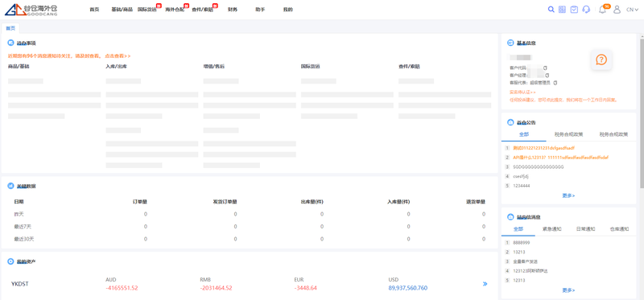This screenshot has width=644, height=300.
Task: Switch to the 紧急通知 tab
Action: (551, 229)
